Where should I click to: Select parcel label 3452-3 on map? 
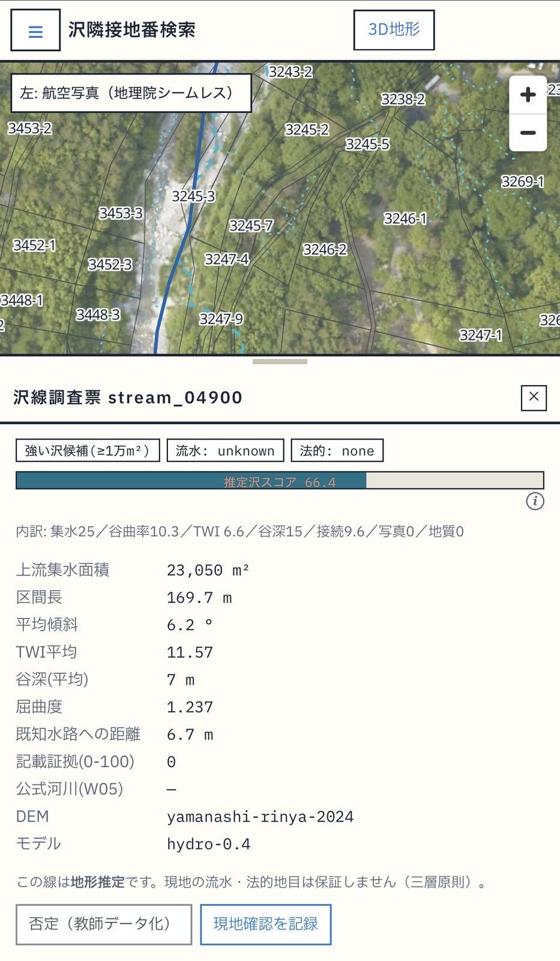click(110, 265)
